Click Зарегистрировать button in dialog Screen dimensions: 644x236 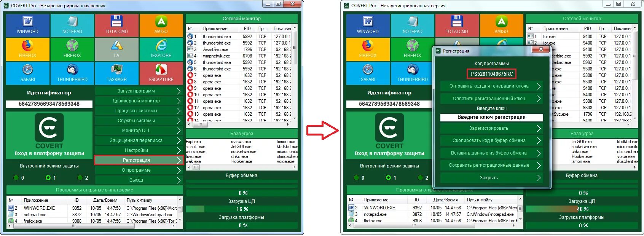pos(491,128)
